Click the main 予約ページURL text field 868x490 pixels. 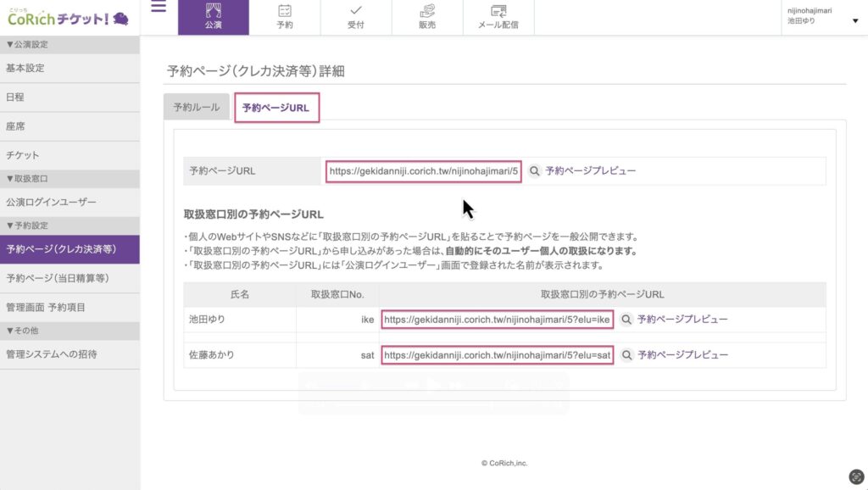click(x=423, y=170)
